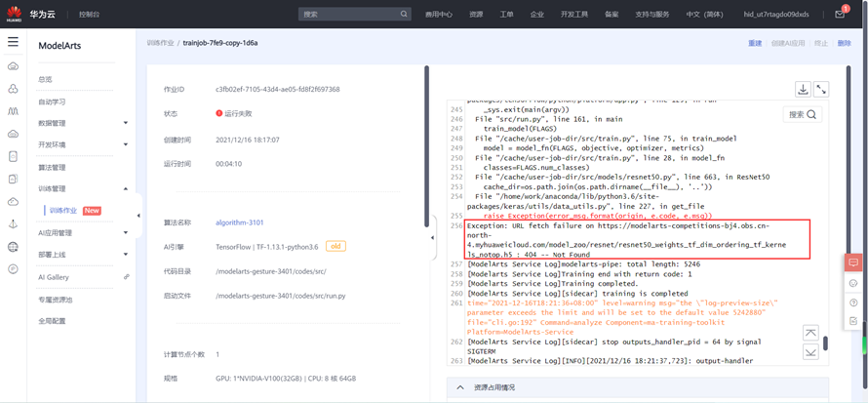868x403 pixels.
Task: Expand the AI应用管理 menu arrow
Action: click(126, 232)
